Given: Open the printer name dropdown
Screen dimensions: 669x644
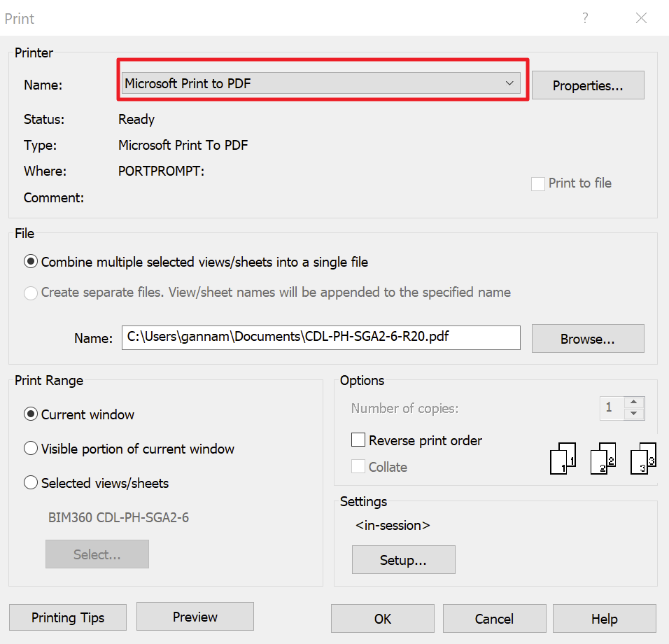Looking at the screenshot, I should 509,83.
